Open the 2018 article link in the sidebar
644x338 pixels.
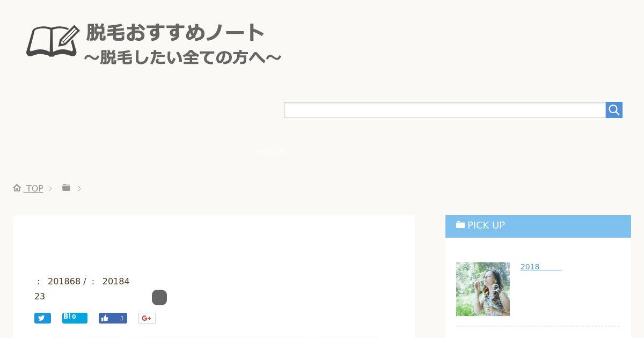[541, 267]
